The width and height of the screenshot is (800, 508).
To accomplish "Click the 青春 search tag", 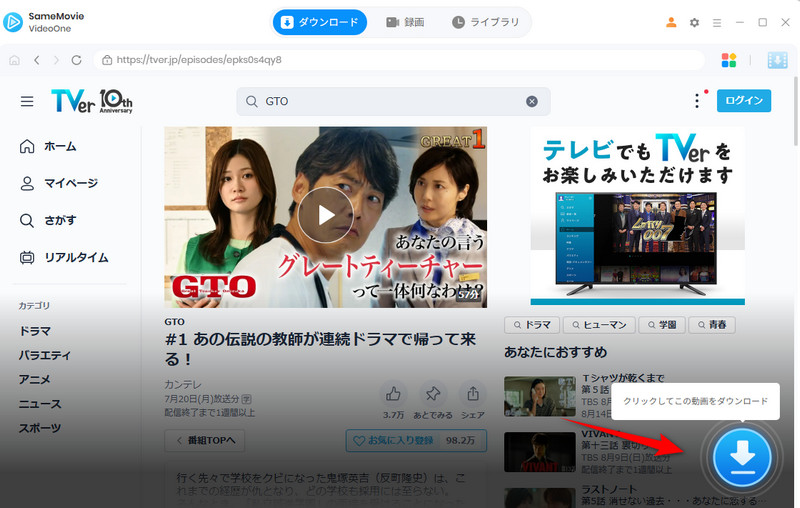I will pos(712,325).
